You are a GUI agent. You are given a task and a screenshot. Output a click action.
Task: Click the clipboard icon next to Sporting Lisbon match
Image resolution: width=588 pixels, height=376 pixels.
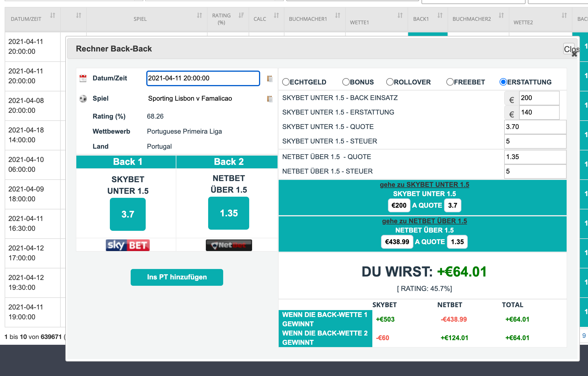[x=270, y=99]
